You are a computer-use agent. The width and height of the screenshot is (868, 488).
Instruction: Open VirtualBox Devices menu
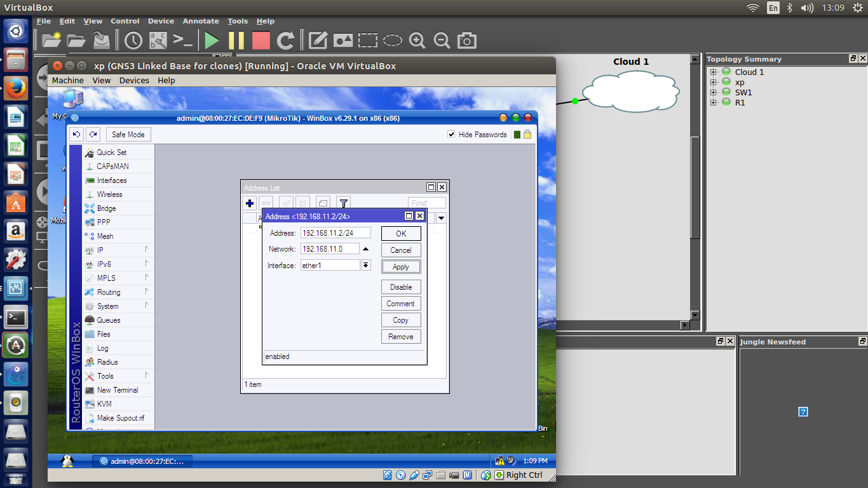pyautogui.click(x=134, y=81)
